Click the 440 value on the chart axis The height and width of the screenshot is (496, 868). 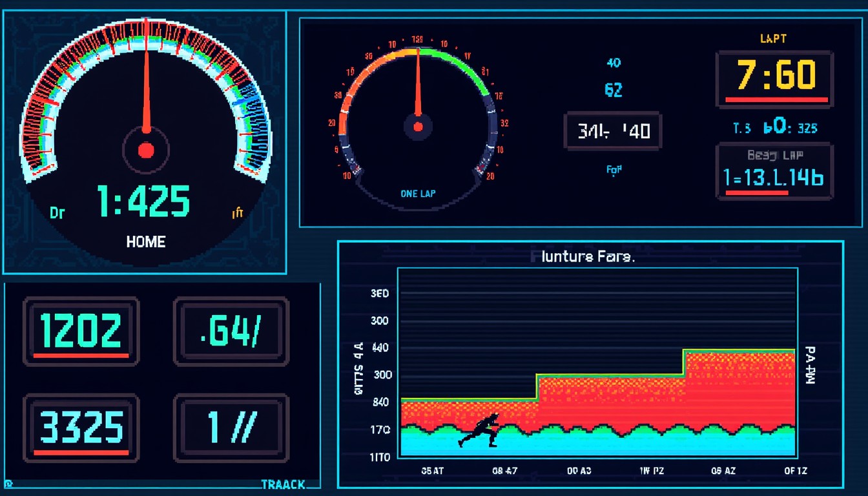click(380, 348)
